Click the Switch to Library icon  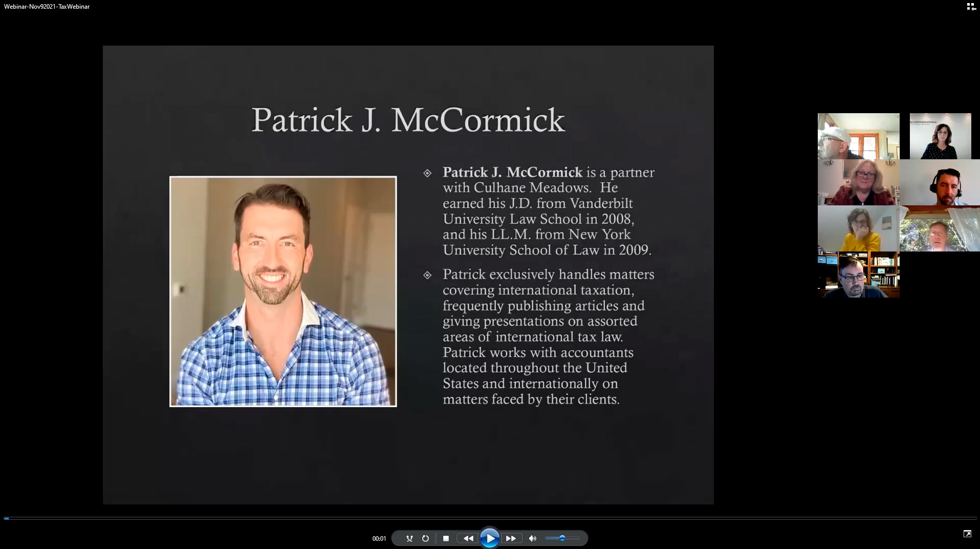tap(971, 7)
